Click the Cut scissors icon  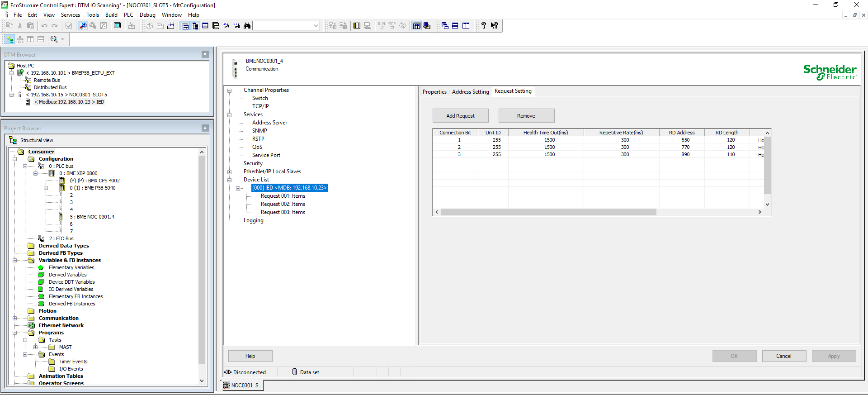pyautogui.click(x=20, y=26)
